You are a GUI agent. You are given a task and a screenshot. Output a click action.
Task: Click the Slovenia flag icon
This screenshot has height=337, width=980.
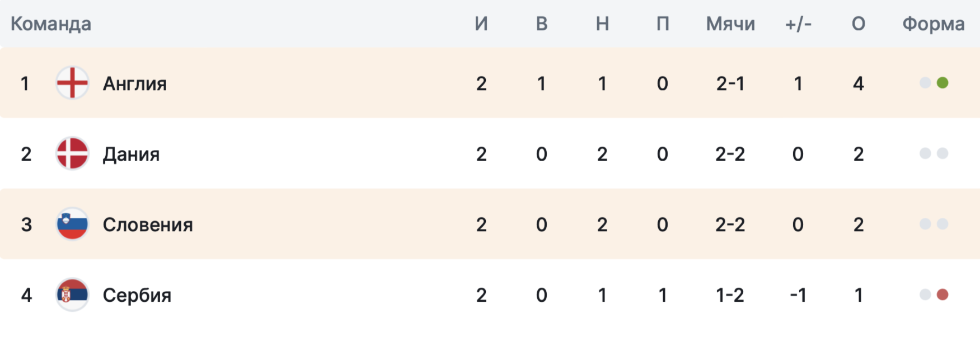point(72,224)
